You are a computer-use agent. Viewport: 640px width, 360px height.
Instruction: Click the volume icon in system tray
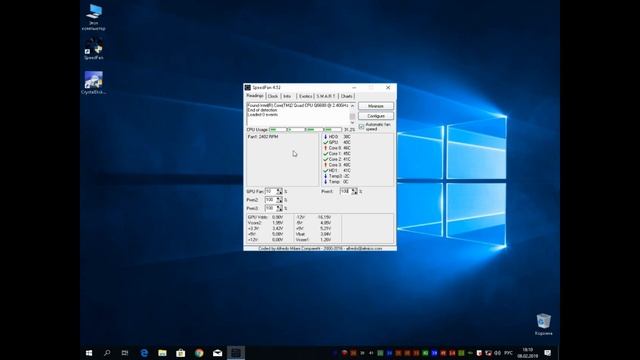coord(497,353)
